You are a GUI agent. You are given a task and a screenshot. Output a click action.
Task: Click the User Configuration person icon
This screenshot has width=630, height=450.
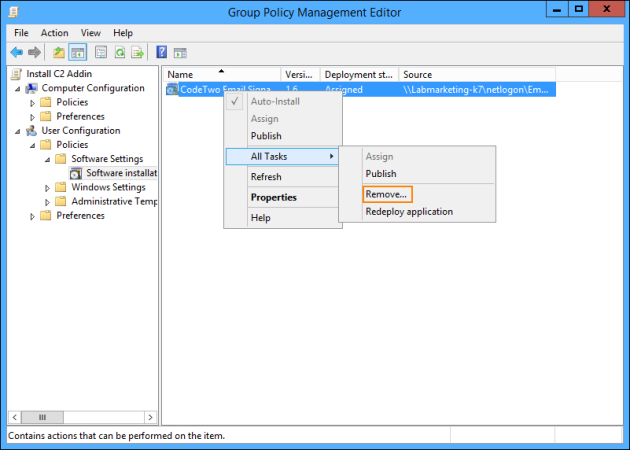pyautogui.click(x=31, y=131)
